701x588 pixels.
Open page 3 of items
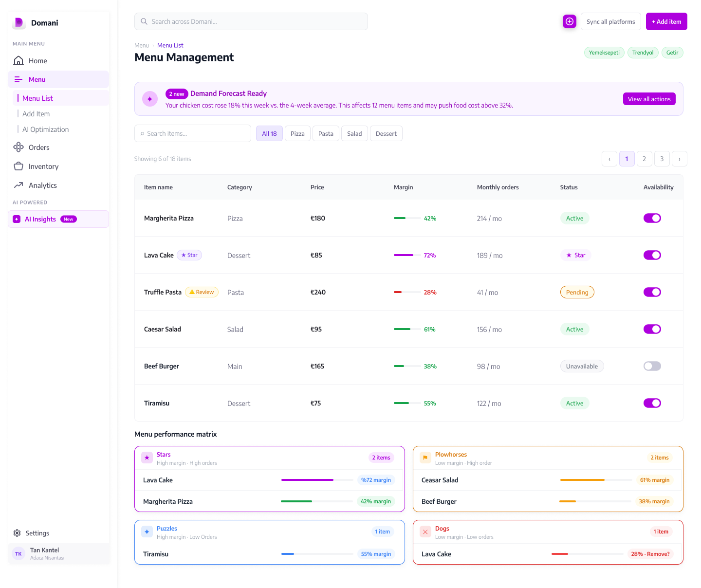662,159
